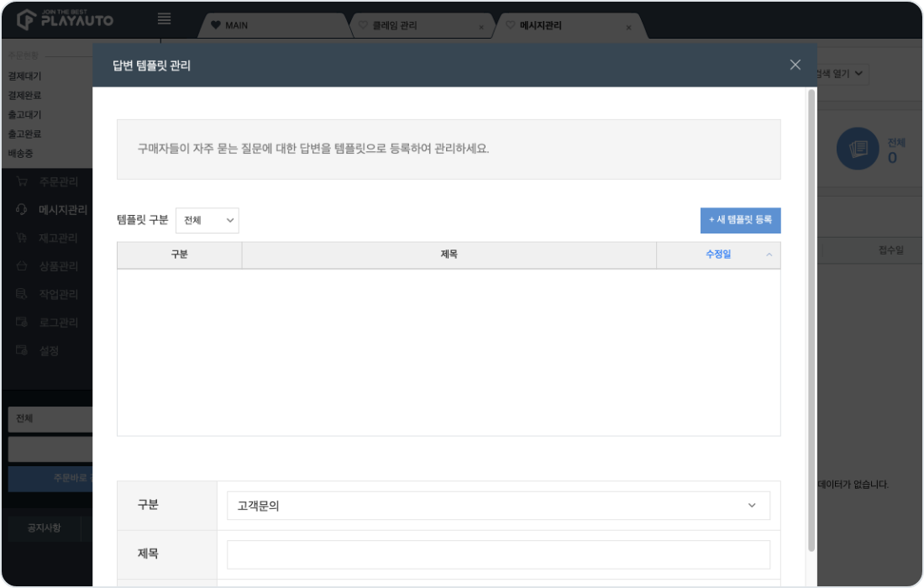Click the 로그관리 sidebar icon
924x588 pixels.
pos(22,323)
